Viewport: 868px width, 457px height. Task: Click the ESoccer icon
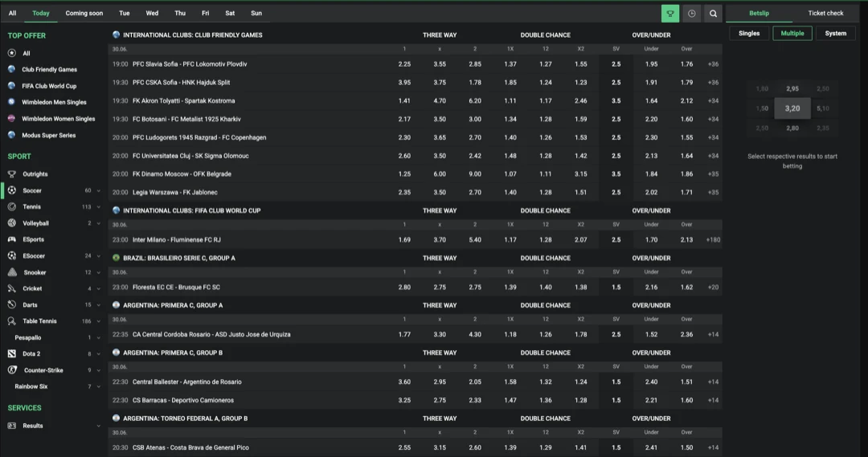click(11, 255)
